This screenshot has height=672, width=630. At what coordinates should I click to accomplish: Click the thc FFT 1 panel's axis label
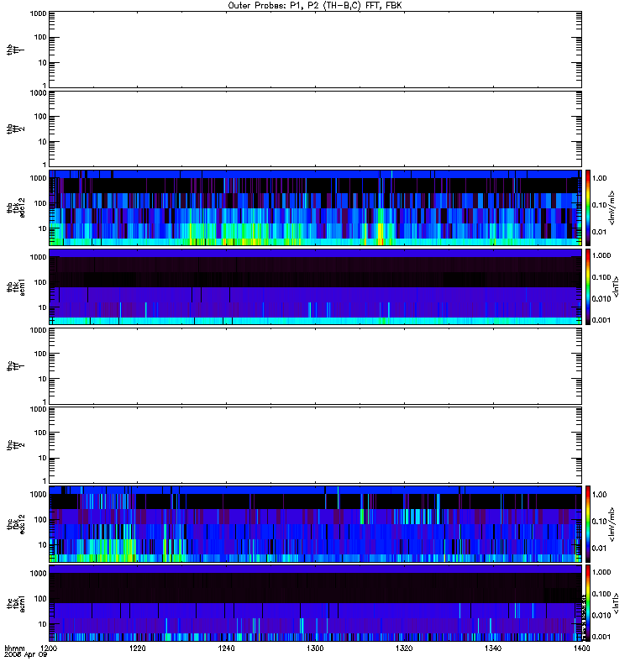click(16, 366)
